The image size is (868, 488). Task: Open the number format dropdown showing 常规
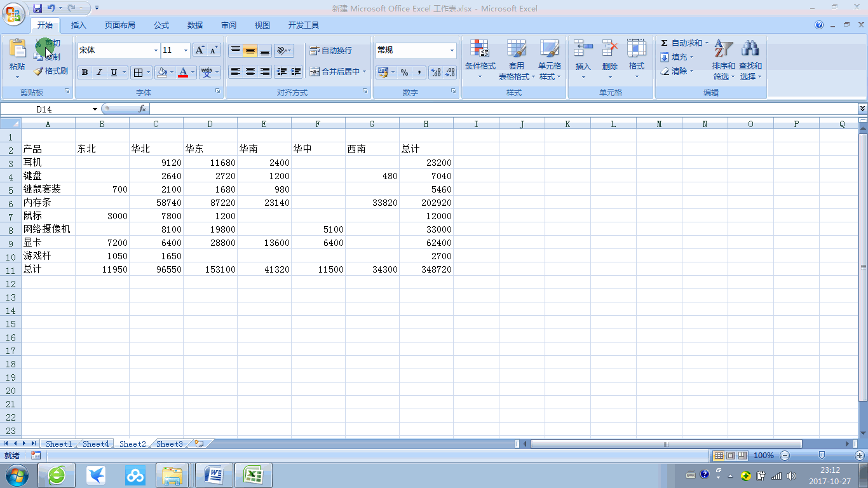pyautogui.click(x=452, y=51)
